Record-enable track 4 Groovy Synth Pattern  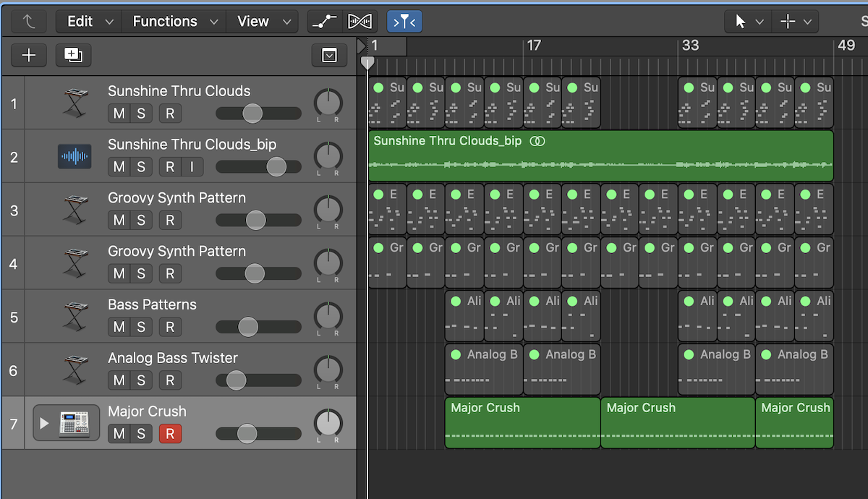click(170, 274)
